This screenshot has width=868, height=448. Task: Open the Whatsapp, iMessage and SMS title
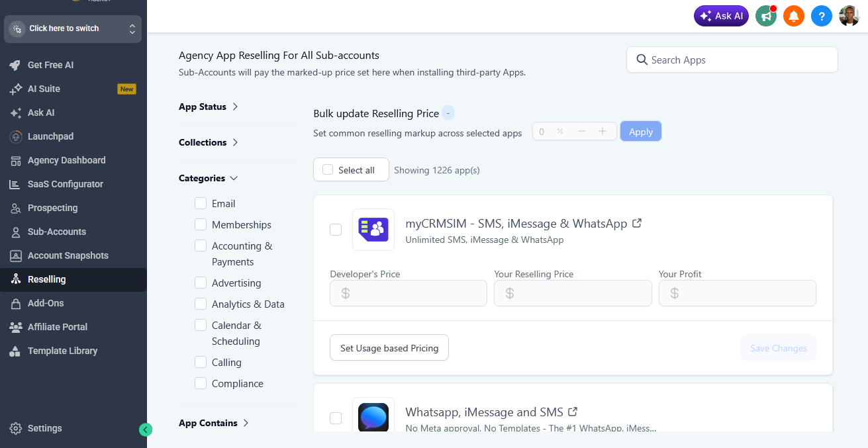(x=485, y=412)
